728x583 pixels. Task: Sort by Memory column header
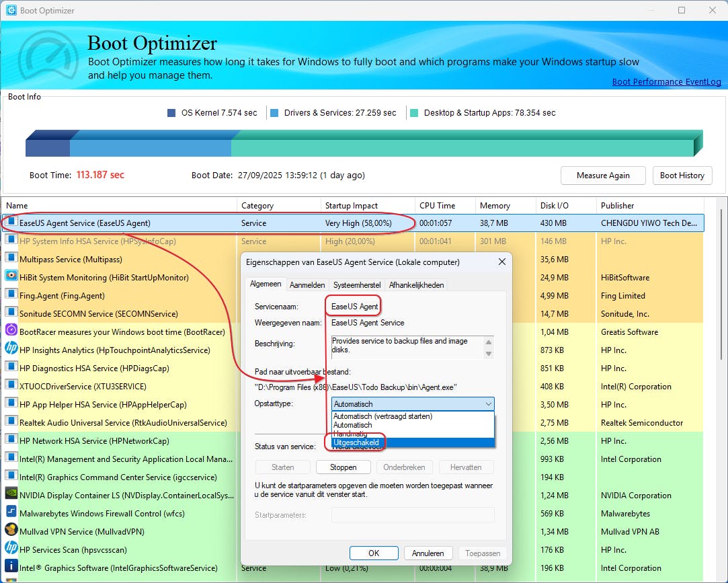coord(505,205)
